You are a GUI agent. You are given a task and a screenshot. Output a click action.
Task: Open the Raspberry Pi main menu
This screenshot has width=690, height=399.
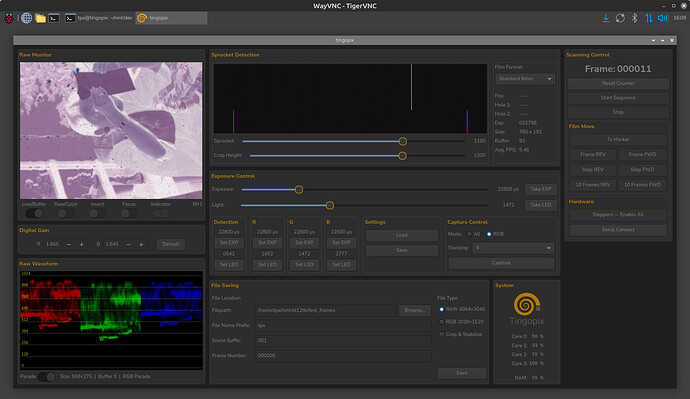coord(9,18)
